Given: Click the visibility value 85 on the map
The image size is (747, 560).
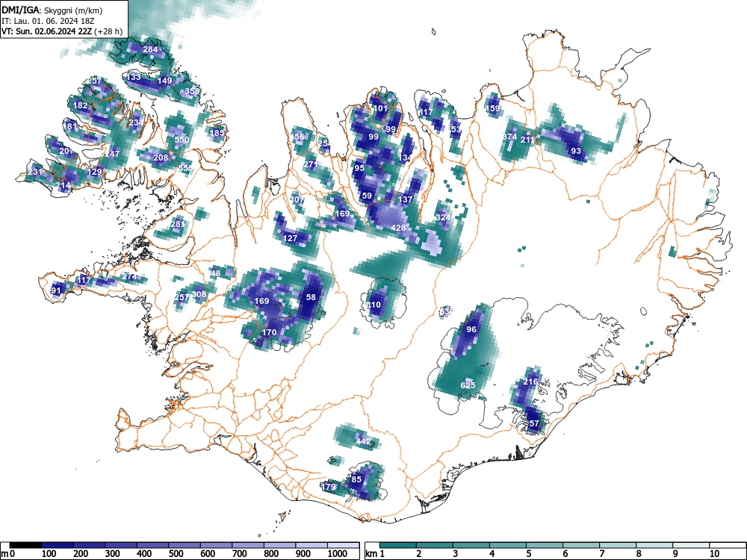Looking at the screenshot, I should point(356,479).
